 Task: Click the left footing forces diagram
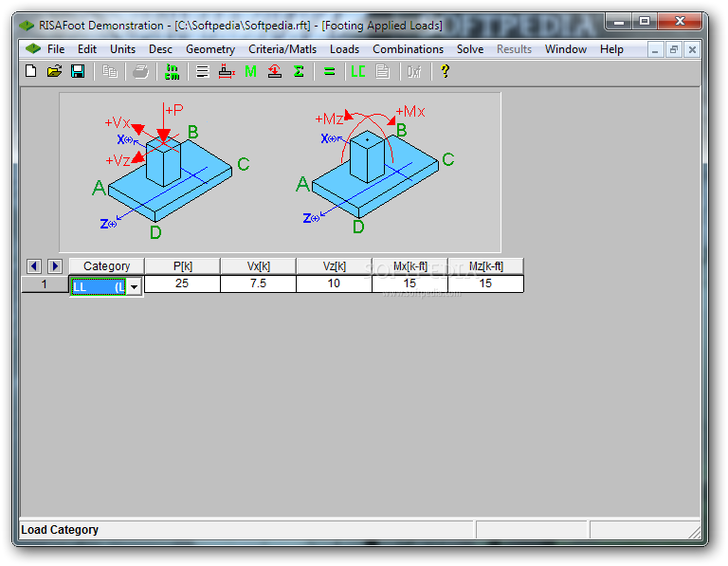click(x=171, y=171)
